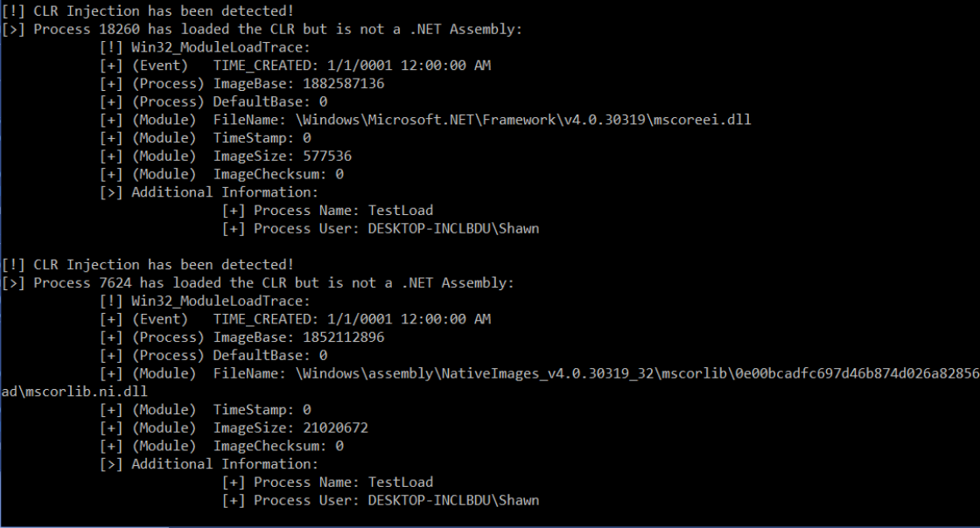Click the second 'Additional Information:' heading
This screenshot has height=528, width=980.
pyautogui.click(x=209, y=463)
